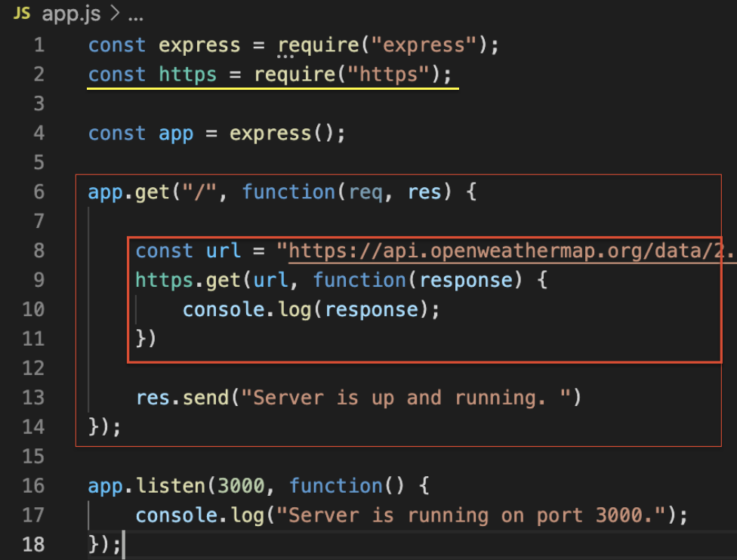Click "console.log(response)" on line 10
The height and width of the screenshot is (560, 737).
(306, 310)
